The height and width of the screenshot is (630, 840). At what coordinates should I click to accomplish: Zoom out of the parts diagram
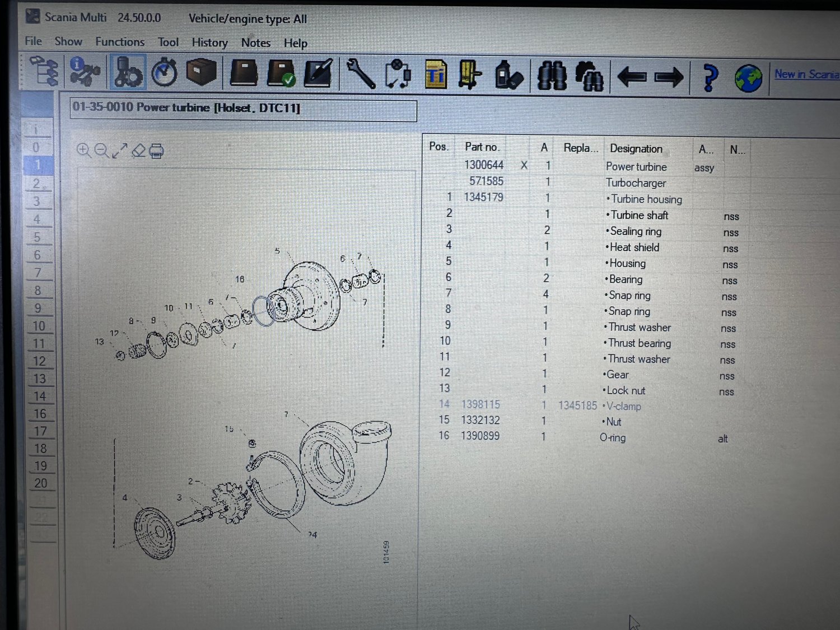click(101, 150)
